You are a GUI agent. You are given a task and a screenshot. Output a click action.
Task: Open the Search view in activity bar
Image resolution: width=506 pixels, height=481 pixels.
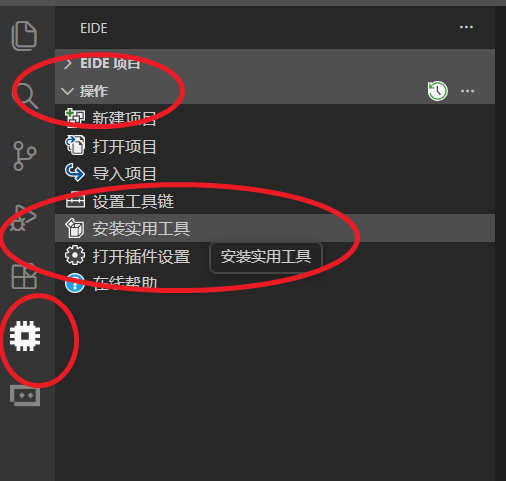26,96
